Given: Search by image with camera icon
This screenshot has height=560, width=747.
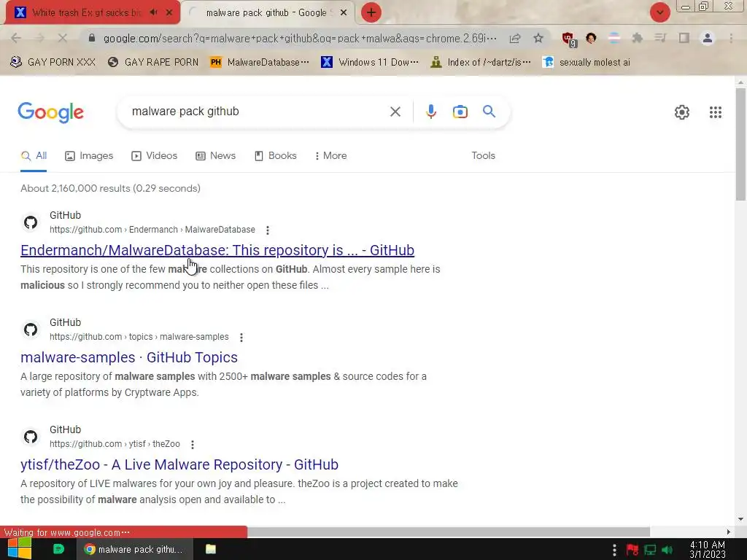Looking at the screenshot, I should point(460,112).
